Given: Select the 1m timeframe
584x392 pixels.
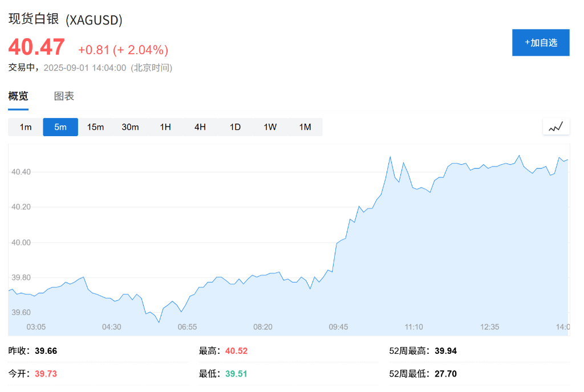Looking at the screenshot, I should click(25, 126).
